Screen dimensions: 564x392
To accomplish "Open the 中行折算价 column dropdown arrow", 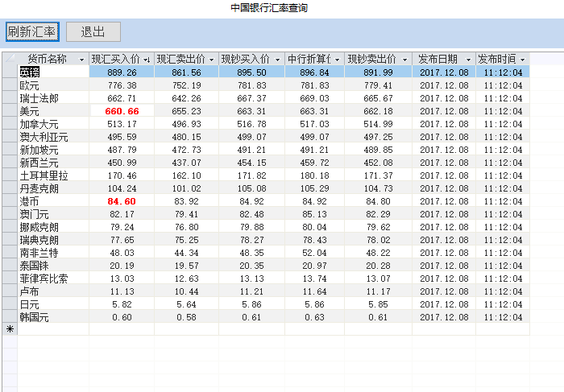I will pos(337,60).
